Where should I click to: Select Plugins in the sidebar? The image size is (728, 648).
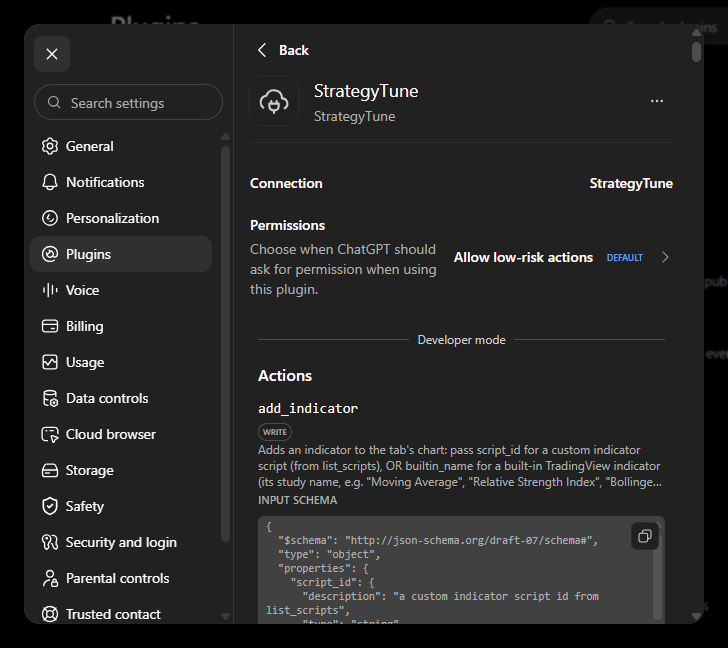point(121,254)
